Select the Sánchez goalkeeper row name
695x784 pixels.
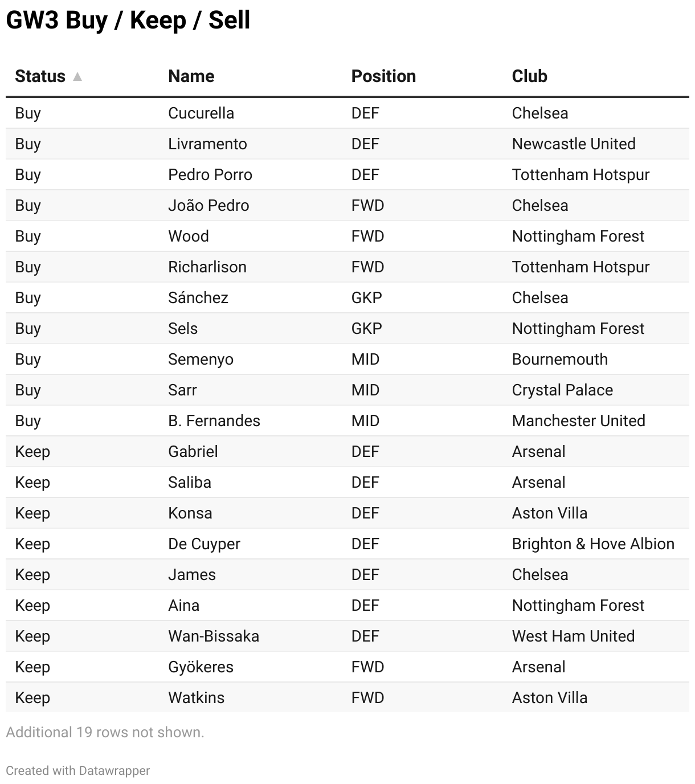[x=198, y=297]
